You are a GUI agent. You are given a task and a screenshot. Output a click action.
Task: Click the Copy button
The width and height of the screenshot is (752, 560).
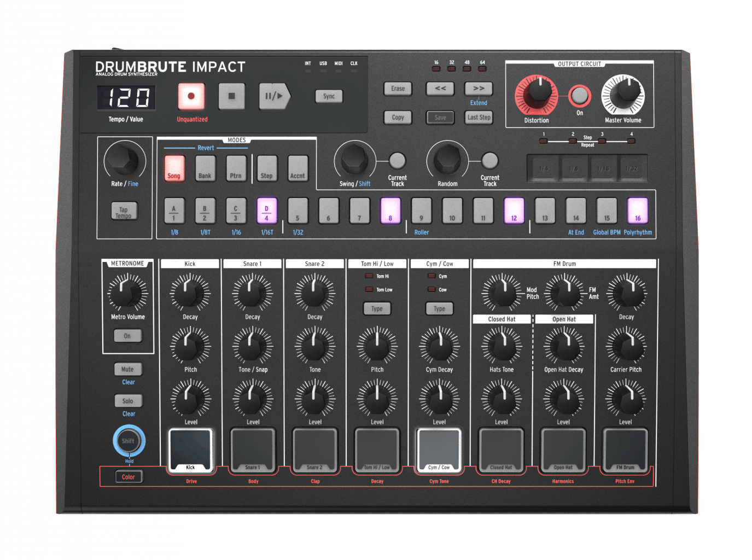tap(398, 117)
